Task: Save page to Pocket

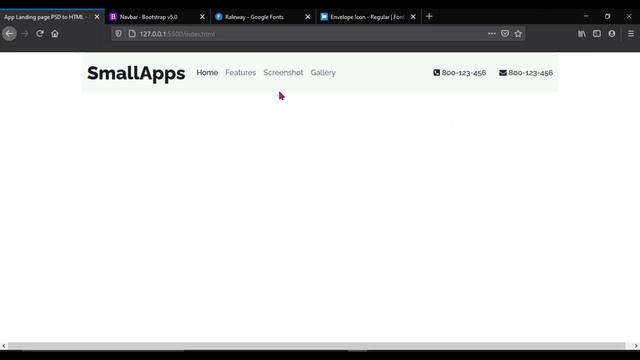Action: 505,33
